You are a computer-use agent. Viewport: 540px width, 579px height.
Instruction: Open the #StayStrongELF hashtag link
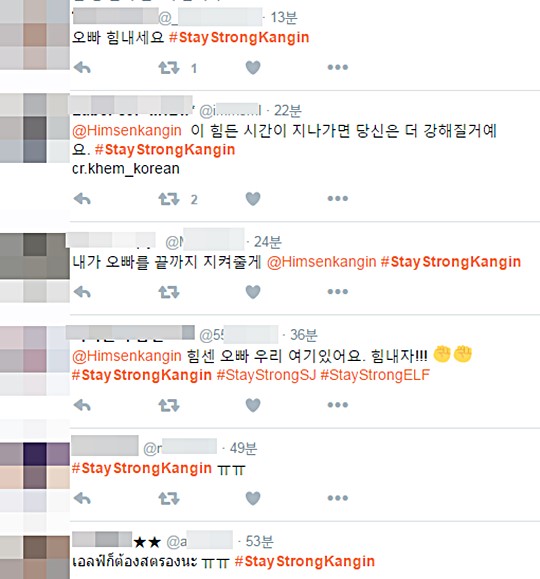(375, 375)
